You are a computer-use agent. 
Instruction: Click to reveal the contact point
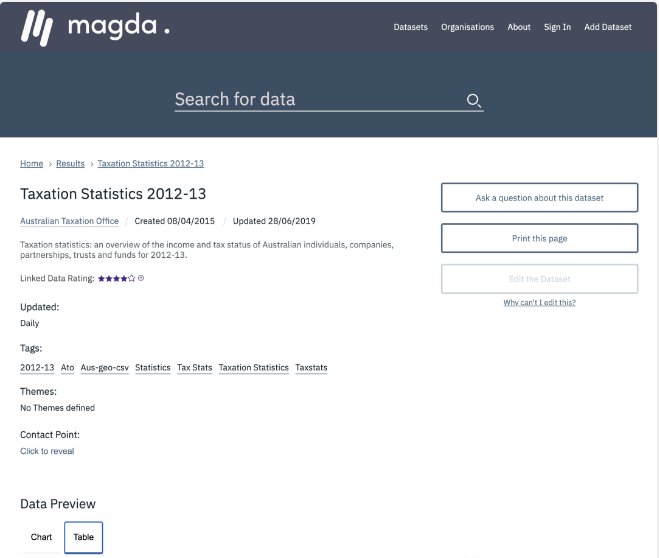point(47,451)
